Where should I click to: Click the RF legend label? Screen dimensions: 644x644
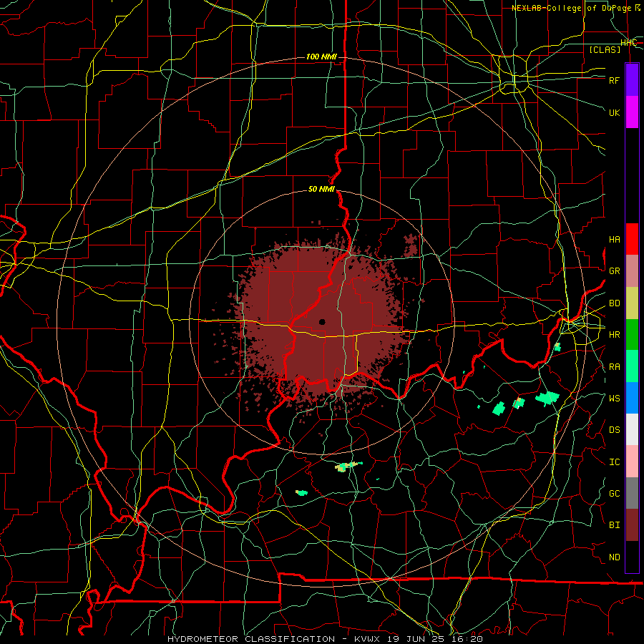coord(615,80)
